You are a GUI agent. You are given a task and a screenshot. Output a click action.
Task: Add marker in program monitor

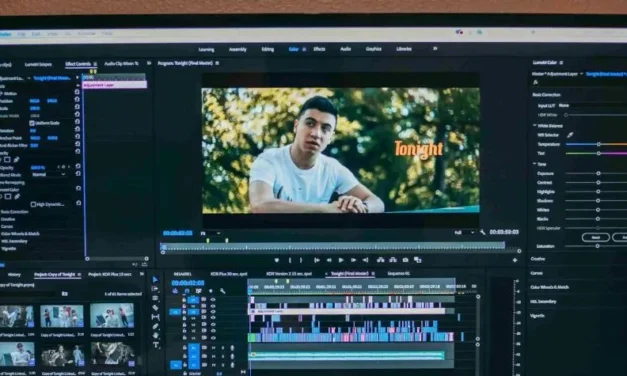point(276,260)
